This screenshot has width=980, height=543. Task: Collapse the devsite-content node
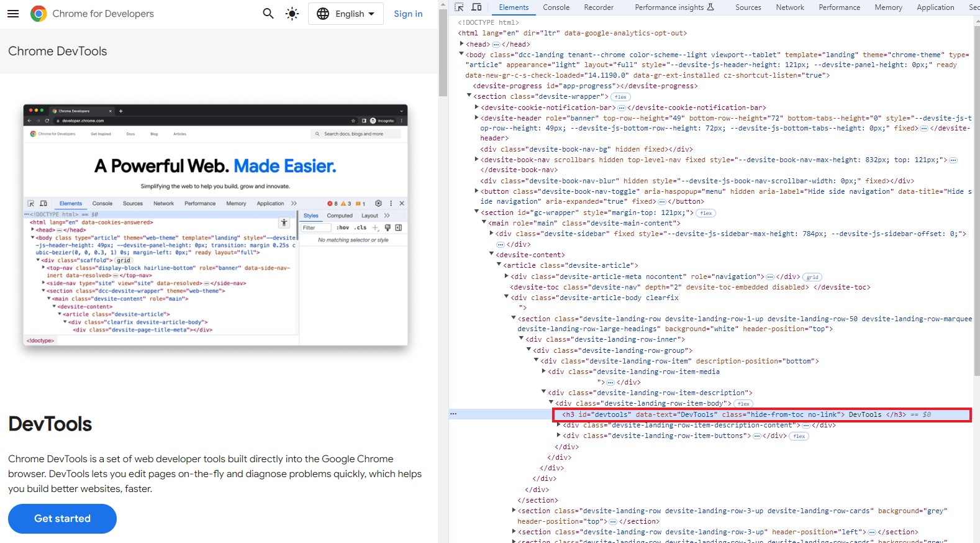pyautogui.click(x=491, y=254)
